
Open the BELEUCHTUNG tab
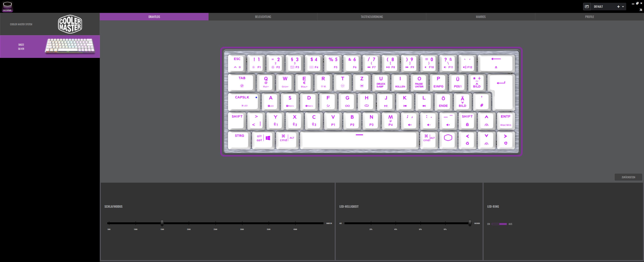coord(263,17)
